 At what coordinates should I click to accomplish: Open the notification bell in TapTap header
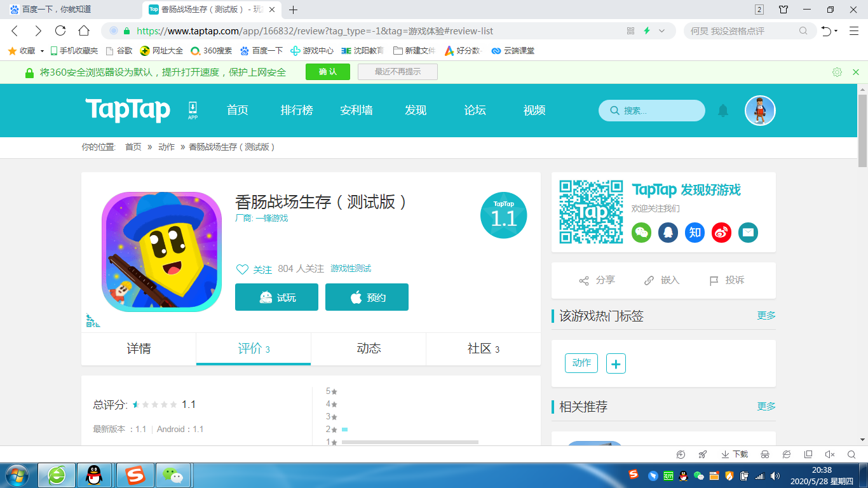click(723, 111)
